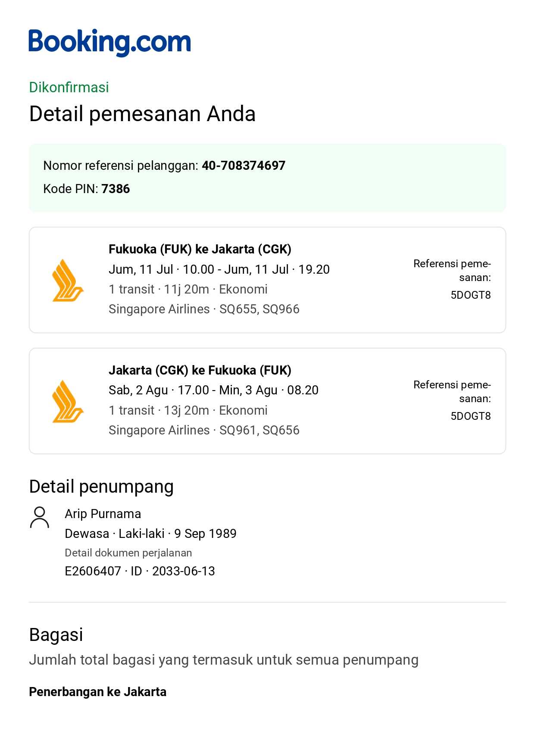
Task: Click booking reference 5DOGT8 on return flight
Action: pos(470,416)
